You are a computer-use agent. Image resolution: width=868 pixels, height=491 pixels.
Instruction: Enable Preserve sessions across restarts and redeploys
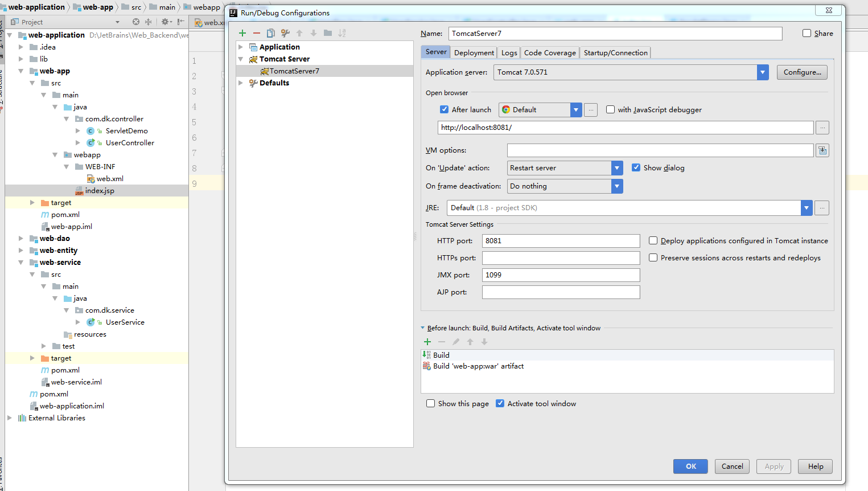[x=653, y=257]
